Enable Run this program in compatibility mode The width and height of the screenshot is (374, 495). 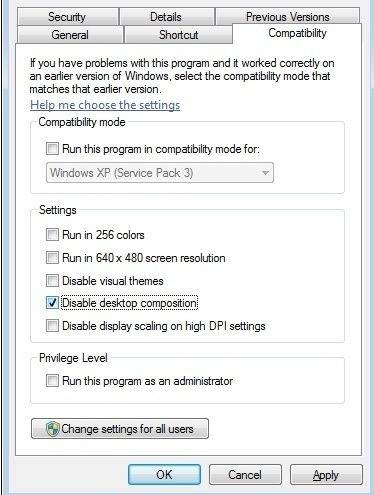(52, 148)
